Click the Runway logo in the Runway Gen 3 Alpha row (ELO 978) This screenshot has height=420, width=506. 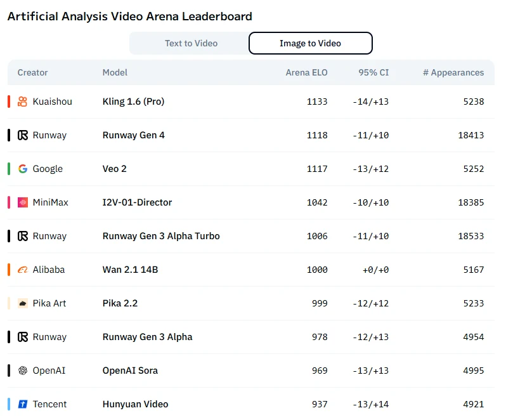[23, 337]
